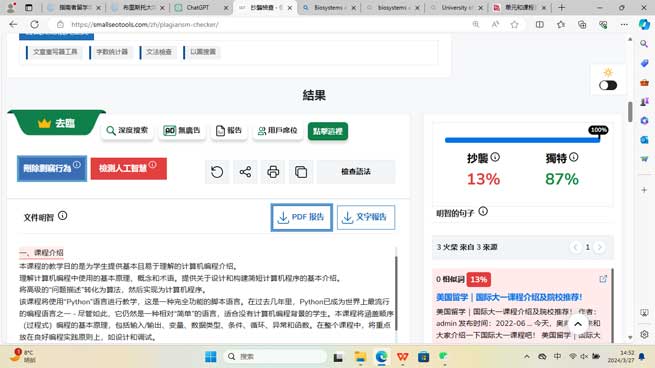Toggle the dark mode switch

[608, 85]
